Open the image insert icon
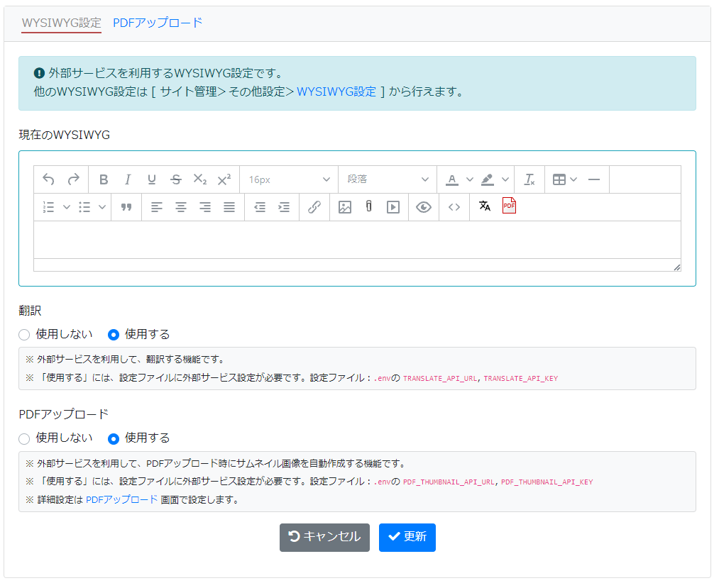 coord(344,207)
